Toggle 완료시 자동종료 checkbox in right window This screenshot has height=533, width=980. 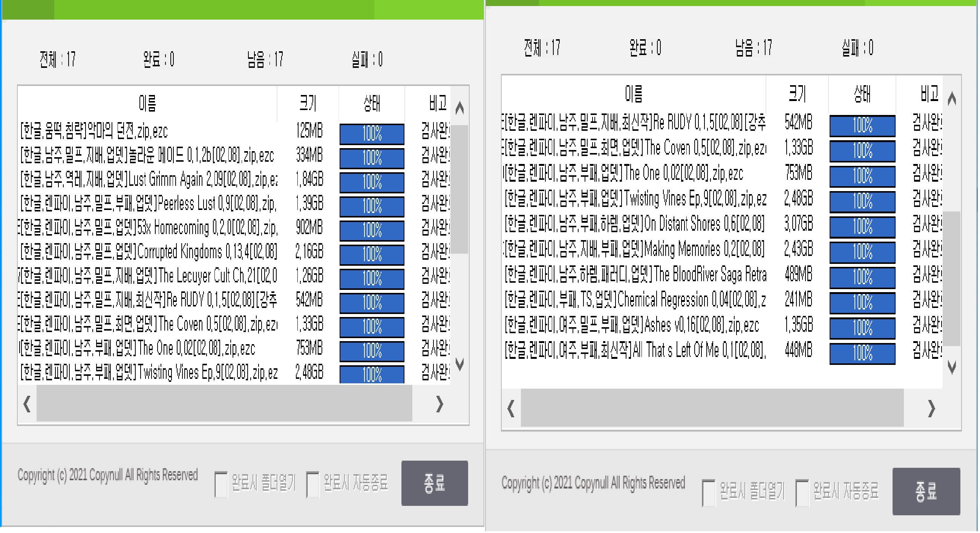pos(802,493)
